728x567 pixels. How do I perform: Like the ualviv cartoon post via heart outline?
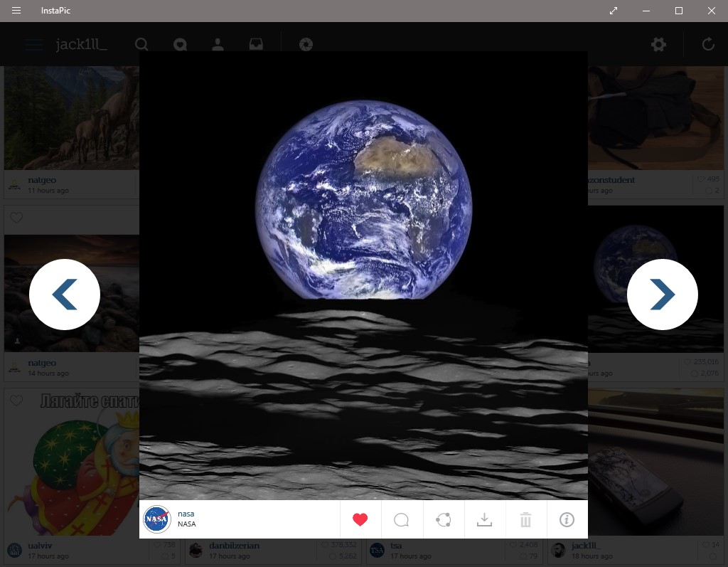tap(16, 400)
